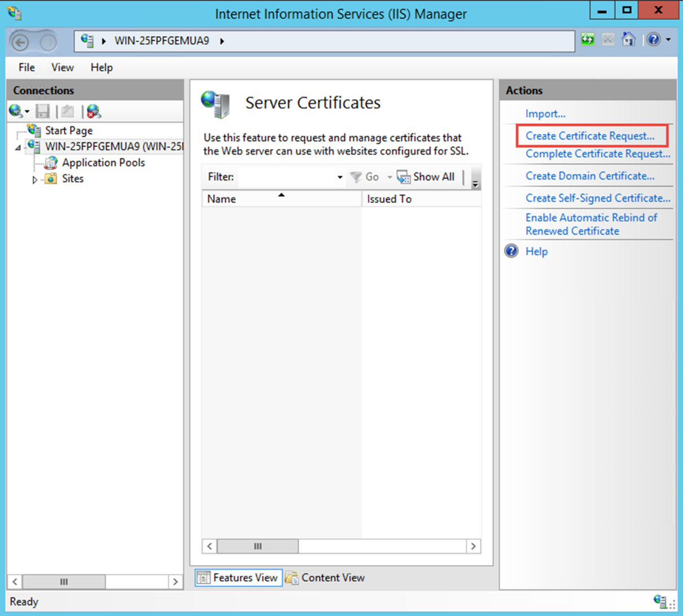This screenshot has width=683, height=616.
Task: Click the Save connections disk icon
Action: [x=43, y=111]
